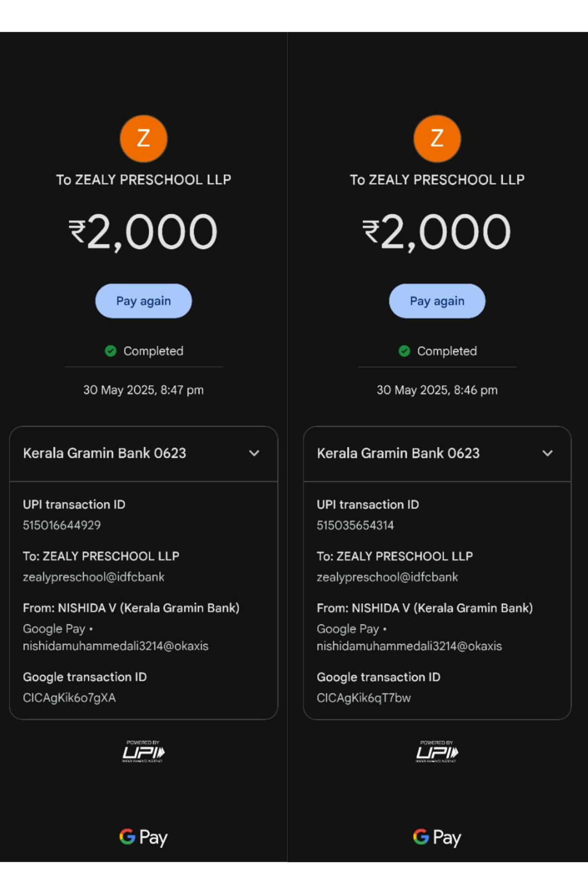Collapse the Kerala Gramin Bank card above ID 515035654314
This screenshot has height=882, width=588.
[x=547, y=453]
